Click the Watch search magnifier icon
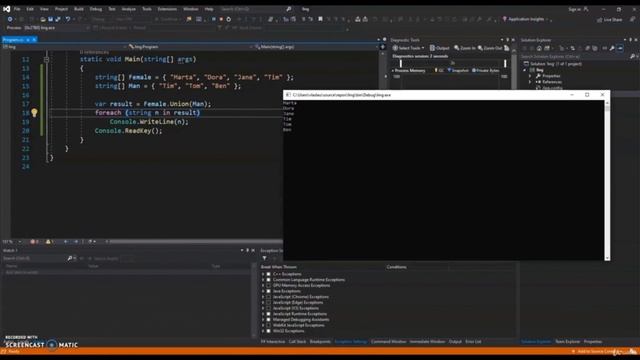The image size is (640, 360). pos(70,258)
